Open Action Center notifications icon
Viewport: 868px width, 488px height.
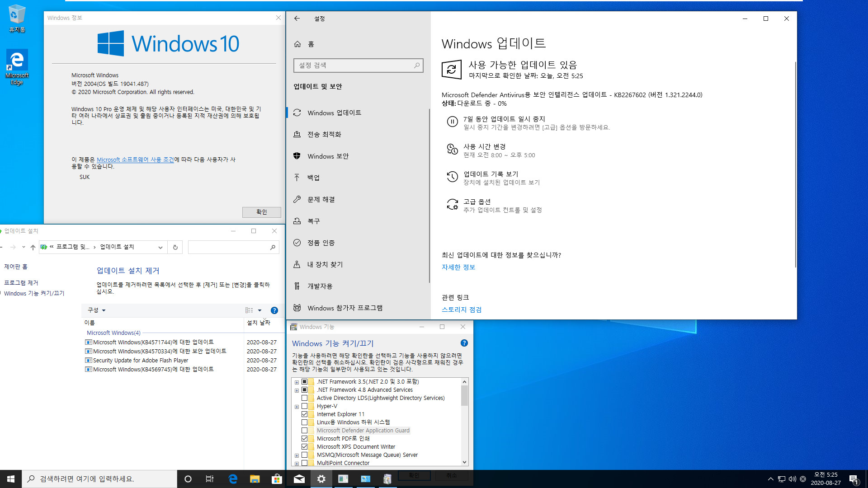854,479
